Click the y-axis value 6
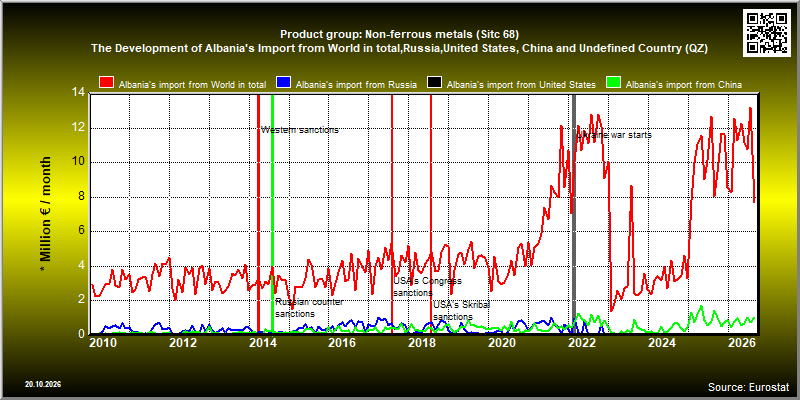This screenshot has width=800, height=400. 82,231
